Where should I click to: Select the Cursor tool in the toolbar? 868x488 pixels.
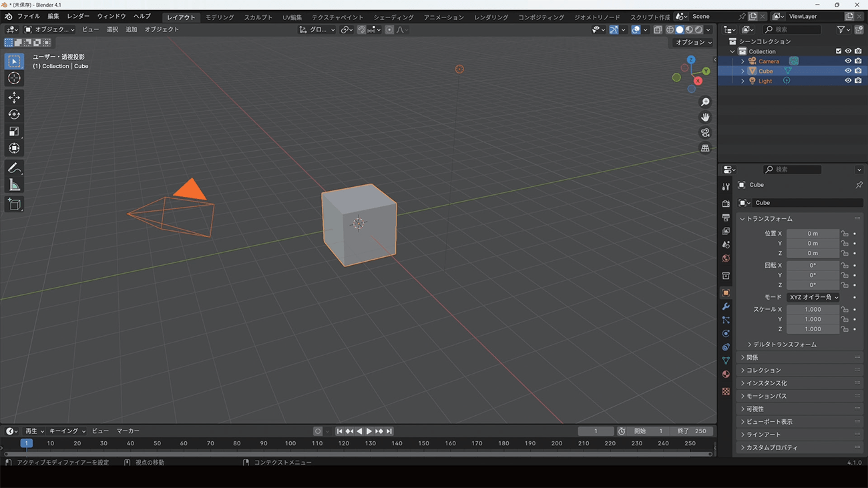tap(14, 78)
